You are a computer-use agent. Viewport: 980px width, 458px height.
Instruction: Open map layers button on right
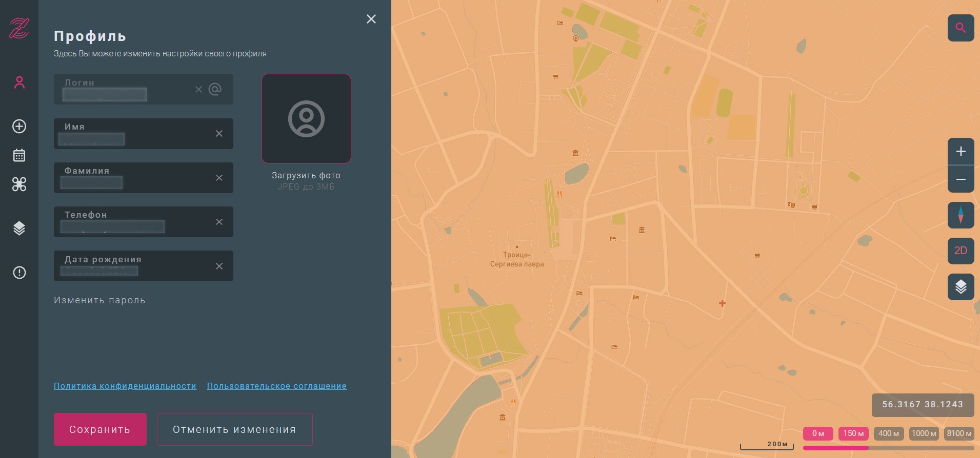click(961, 287)
